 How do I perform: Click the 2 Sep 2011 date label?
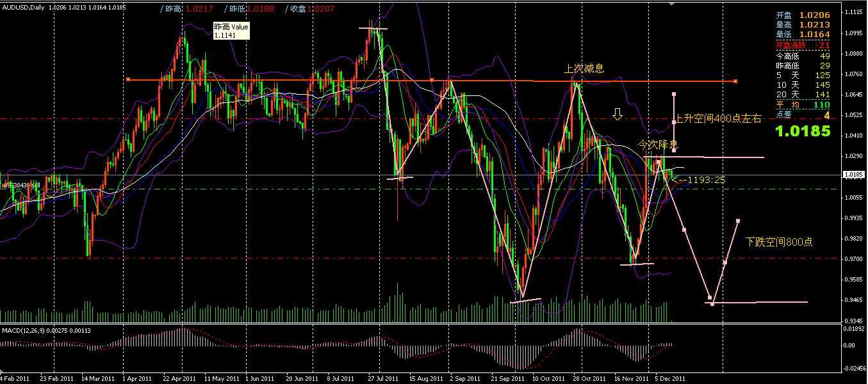click(x=464, y=378)
